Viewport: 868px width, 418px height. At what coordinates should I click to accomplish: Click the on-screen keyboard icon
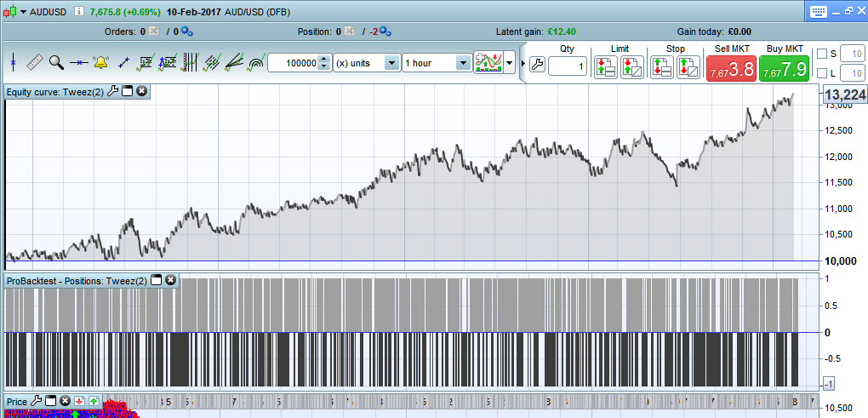(819, 11)
